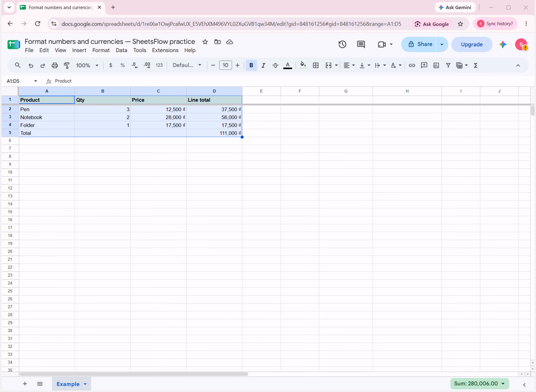Open the File menu
The width and height of the screenshot is (536, 392).
tap(29, 50)
